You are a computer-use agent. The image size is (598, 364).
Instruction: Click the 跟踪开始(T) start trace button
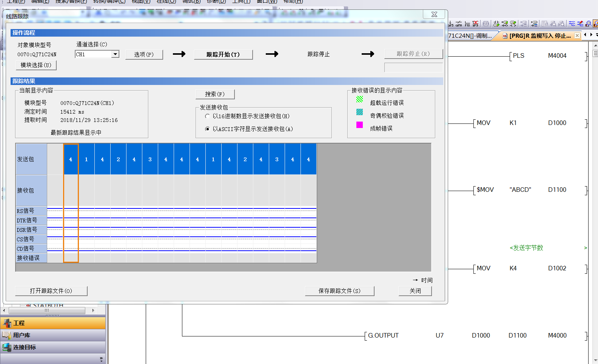223,54
